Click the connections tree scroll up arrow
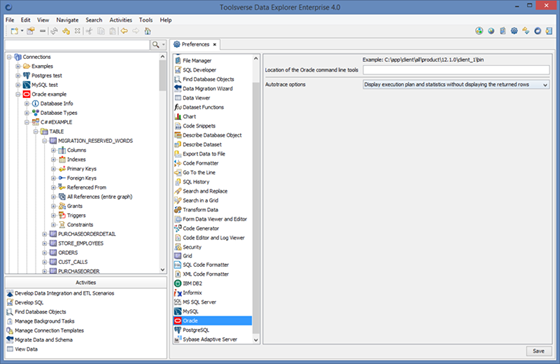 click(x=162, y=56)
